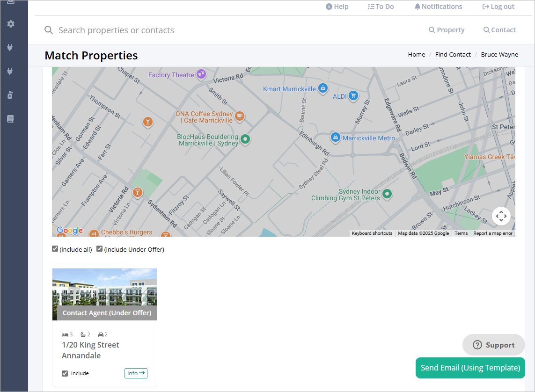535x392 pixels.
Task: Go to Find Contact breadcrumb
Action: (x=453, y=55)
